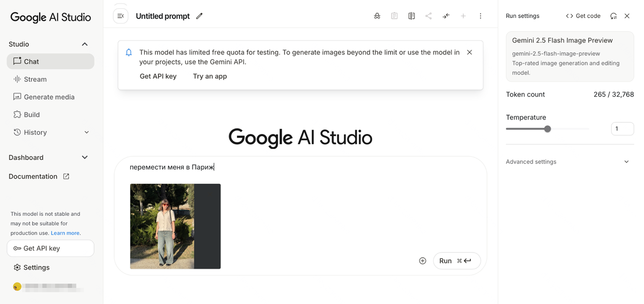Open the compare mode icon
This screenshot has height=304, width=644.
(411, 16)
